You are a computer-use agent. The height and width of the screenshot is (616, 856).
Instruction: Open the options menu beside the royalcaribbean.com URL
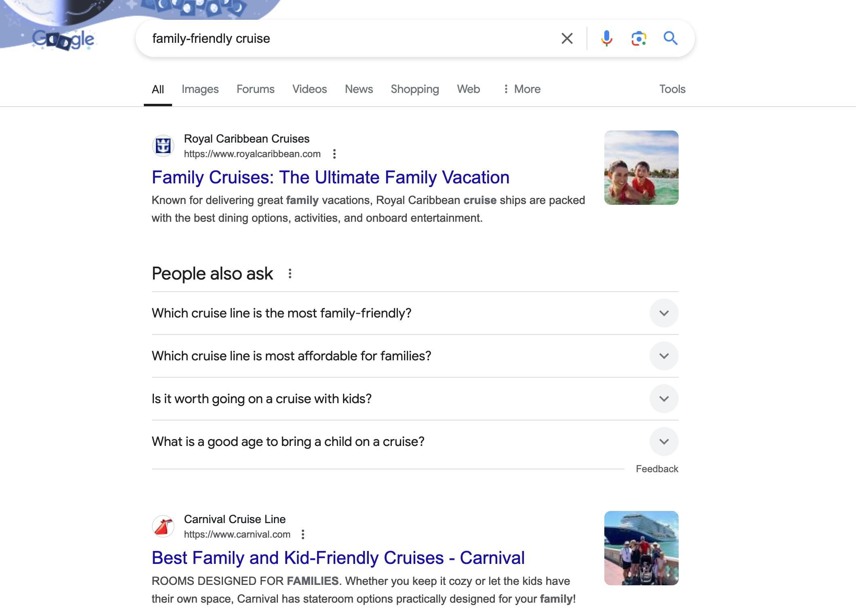[334, 154]
